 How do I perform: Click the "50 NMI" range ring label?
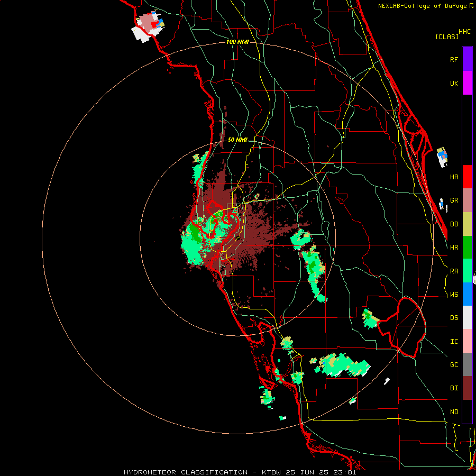point(237,140)
